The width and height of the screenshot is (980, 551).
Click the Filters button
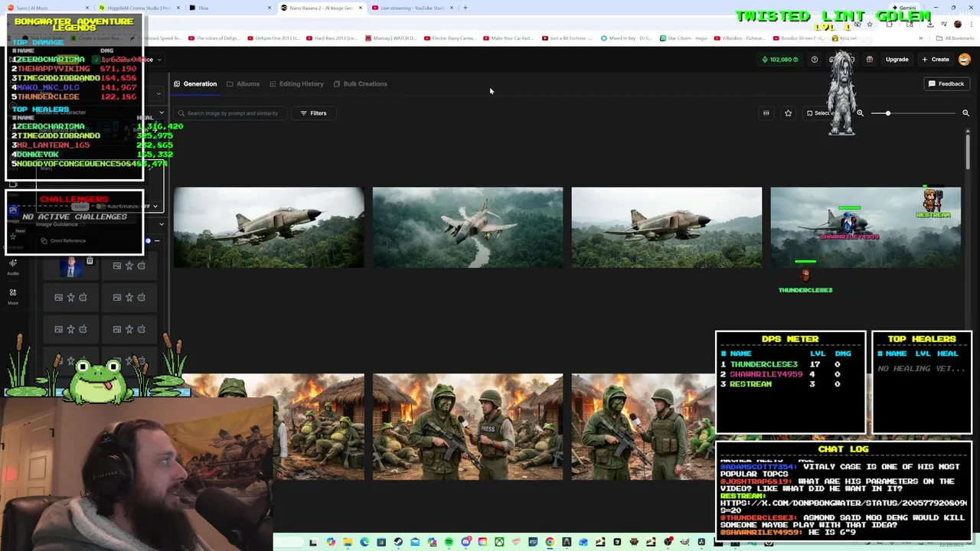(x=313, y=113)
